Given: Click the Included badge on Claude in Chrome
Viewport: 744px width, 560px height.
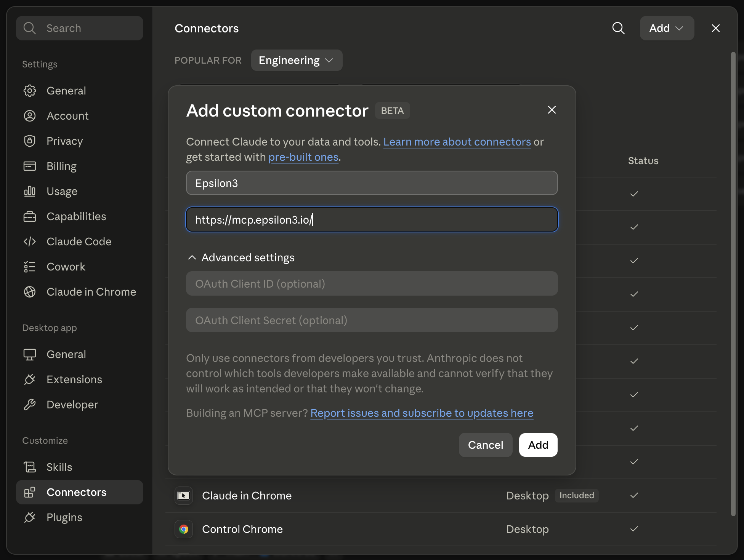Looking at the screenshot, I should pos(577,495).
